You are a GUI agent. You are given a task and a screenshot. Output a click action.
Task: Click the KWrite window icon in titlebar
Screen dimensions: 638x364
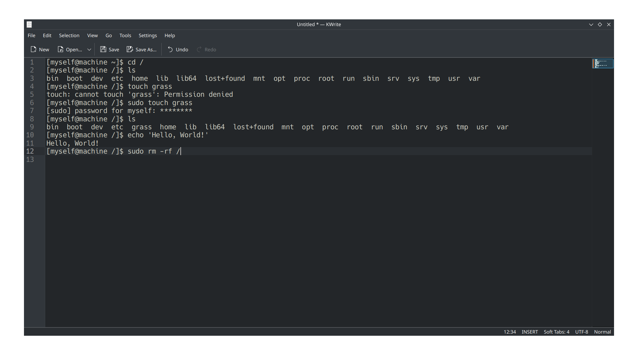click(x=29, y=25)
